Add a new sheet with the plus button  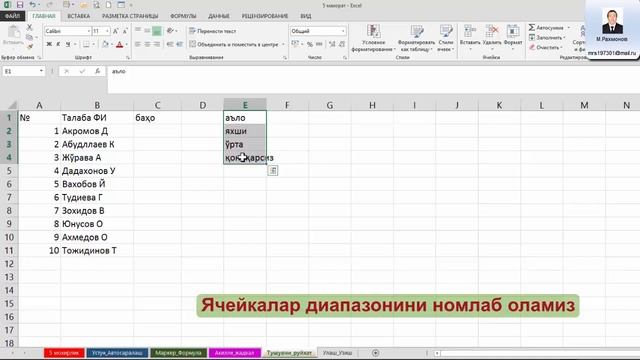pyautogui.click(x=375, y=353)
